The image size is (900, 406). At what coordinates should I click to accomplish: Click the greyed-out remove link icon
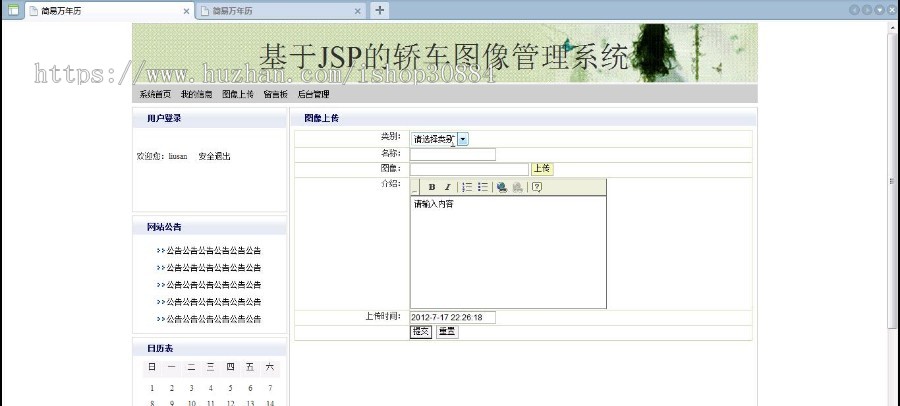pos(518,187)
